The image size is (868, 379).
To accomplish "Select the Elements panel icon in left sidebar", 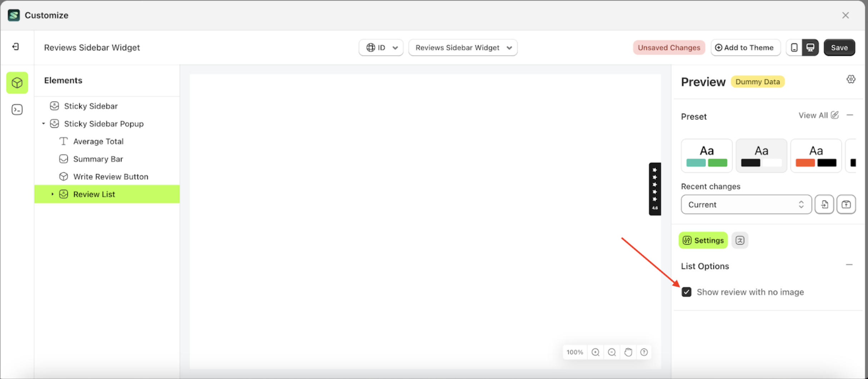I will point(17,83).
